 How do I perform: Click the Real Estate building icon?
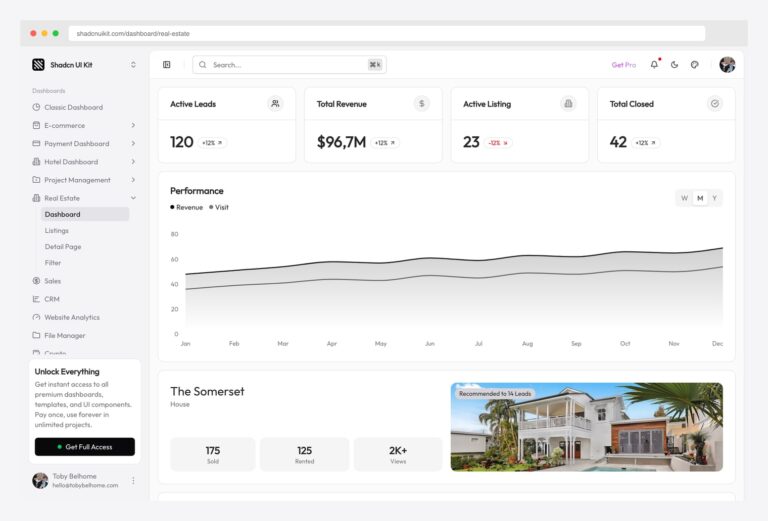tap(36, 198)
